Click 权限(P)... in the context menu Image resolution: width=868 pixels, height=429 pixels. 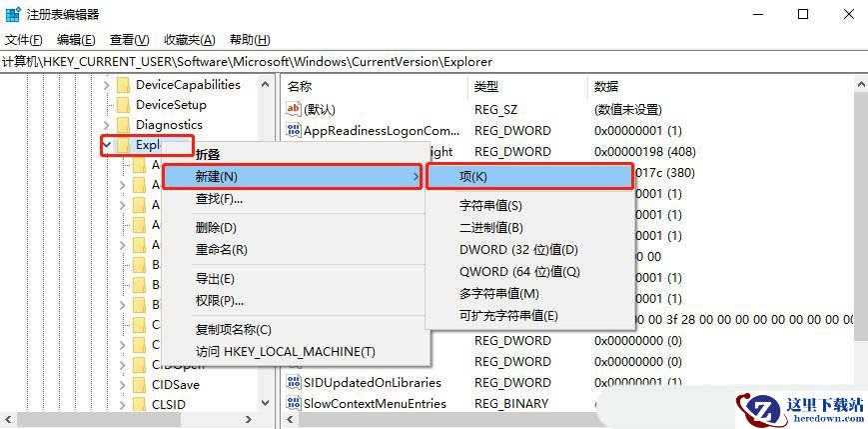click(x=219, y=300)
